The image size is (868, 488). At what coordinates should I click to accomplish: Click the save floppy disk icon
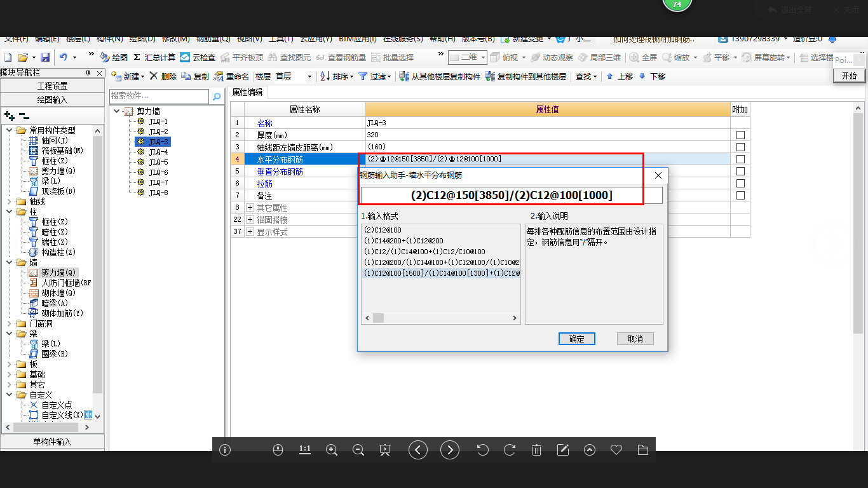(45, 57)
